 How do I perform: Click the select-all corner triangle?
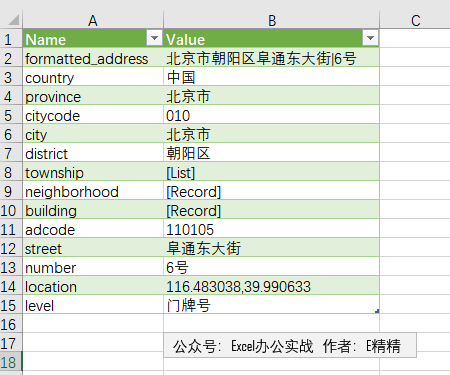pyautogui.click(x=14, y=20)
